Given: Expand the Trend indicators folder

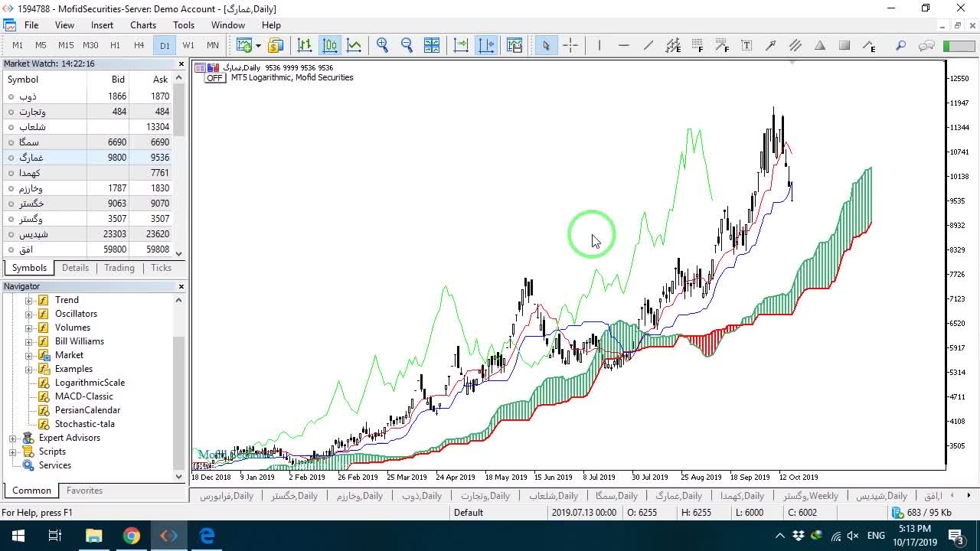Looking at the screenshot, I should coord(29,300).
